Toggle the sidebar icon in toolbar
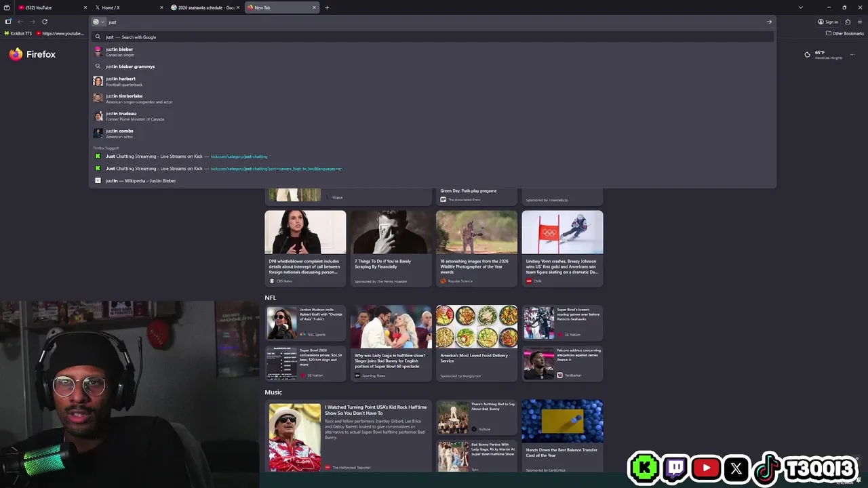This screenshot has height=488, width=868. click(8, 22)
